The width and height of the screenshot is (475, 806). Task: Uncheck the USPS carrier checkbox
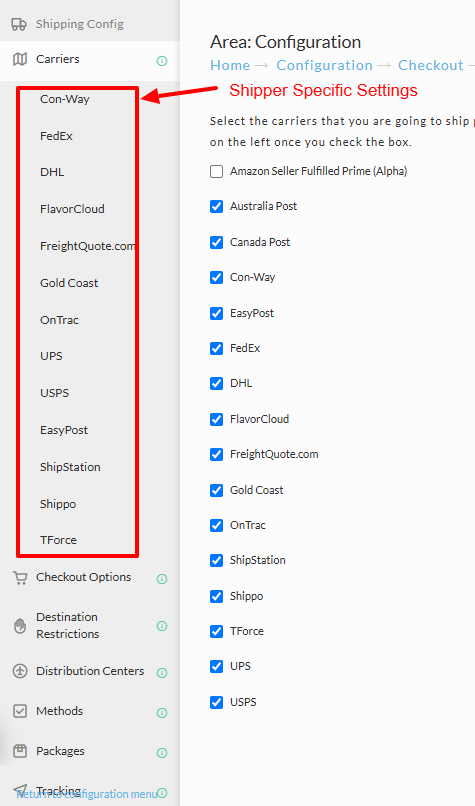pyautogui.click(x=216, y=702)
